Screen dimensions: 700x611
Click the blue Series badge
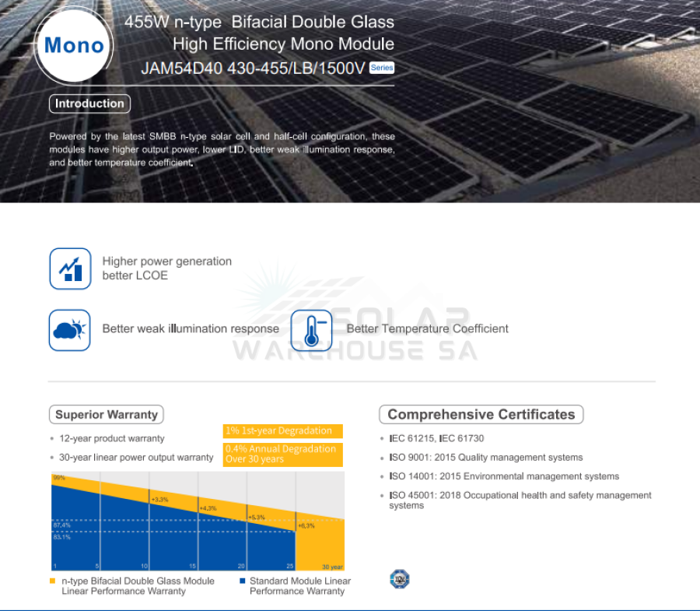click(x=382, y=68)
